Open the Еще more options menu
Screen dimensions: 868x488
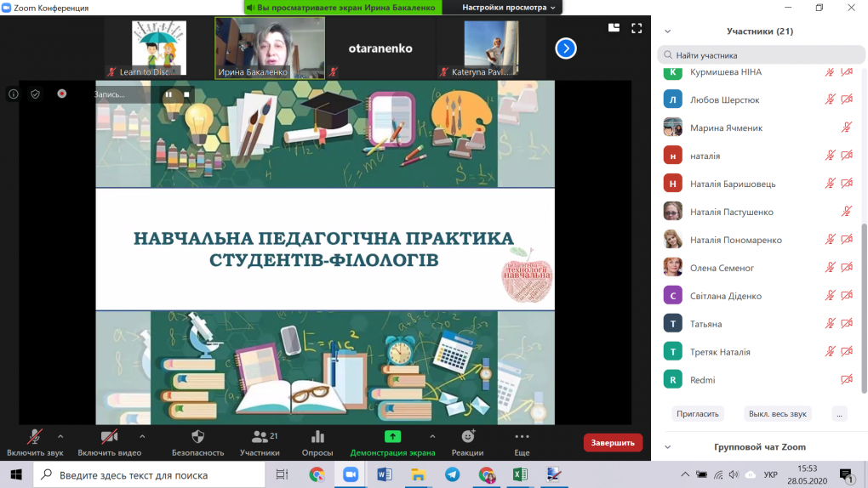pos(522,443)
